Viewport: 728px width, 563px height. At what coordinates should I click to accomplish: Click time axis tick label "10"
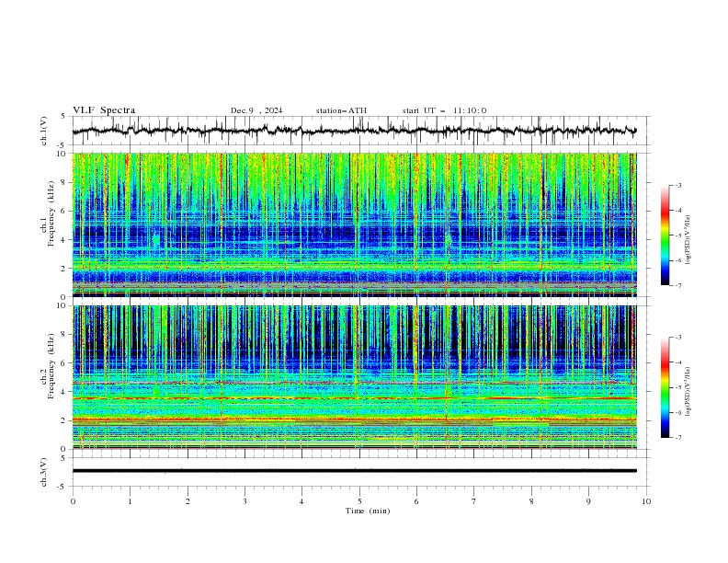click(646, 501)
